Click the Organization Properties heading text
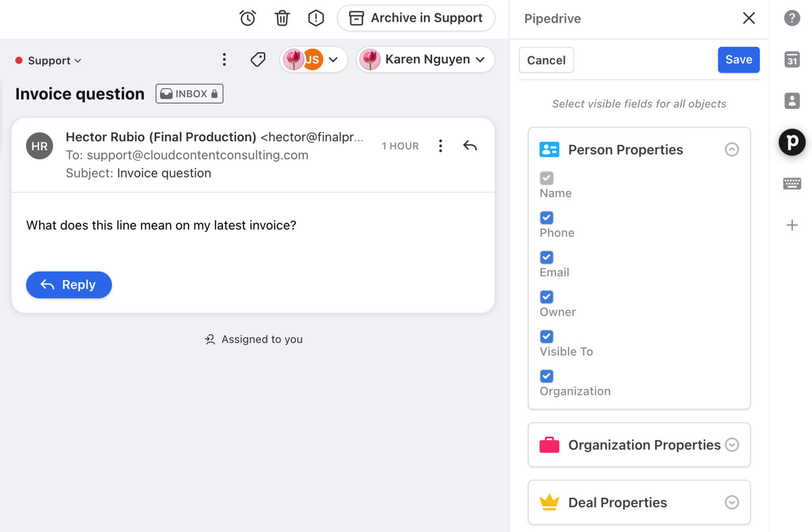 (x=644, y=445)
